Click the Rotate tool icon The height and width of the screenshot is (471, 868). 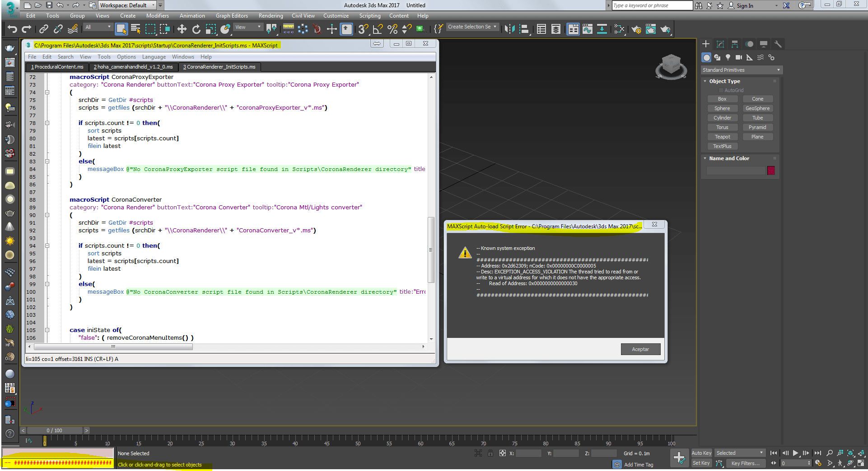point(196,29)
